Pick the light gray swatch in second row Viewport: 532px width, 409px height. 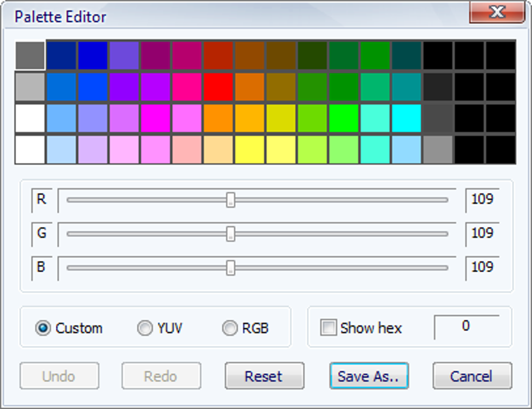(x=30, y=87)
